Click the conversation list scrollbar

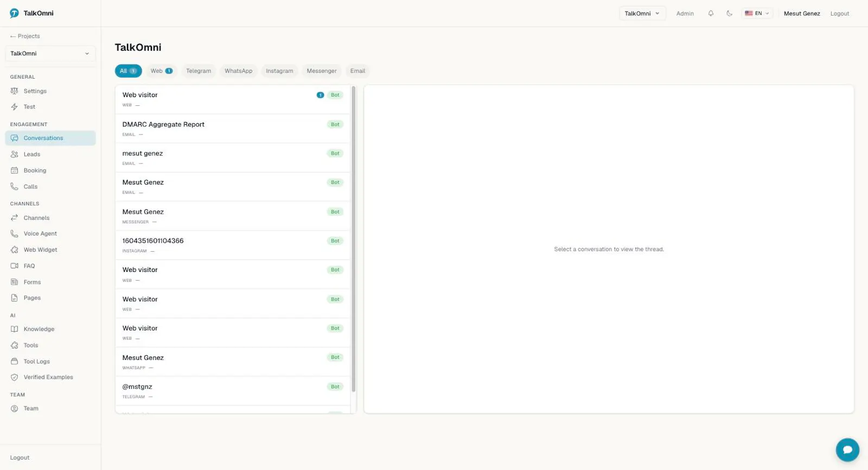point(354,239)
